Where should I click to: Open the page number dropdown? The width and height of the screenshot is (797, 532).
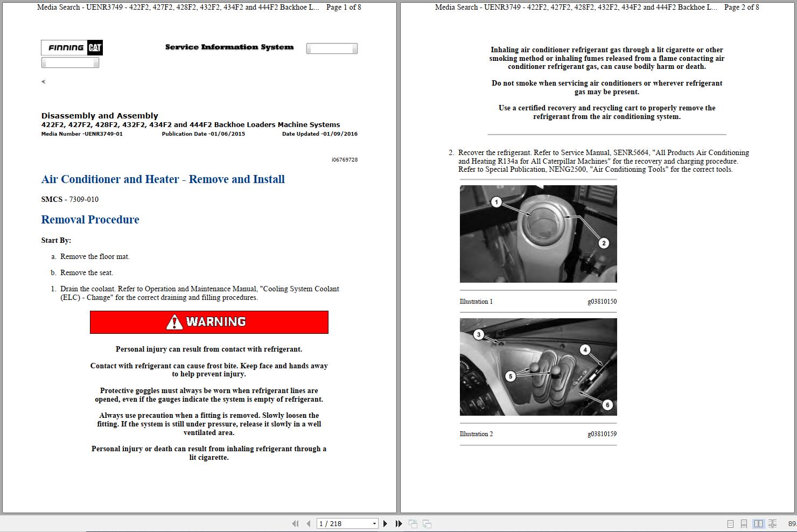(375, 523)
